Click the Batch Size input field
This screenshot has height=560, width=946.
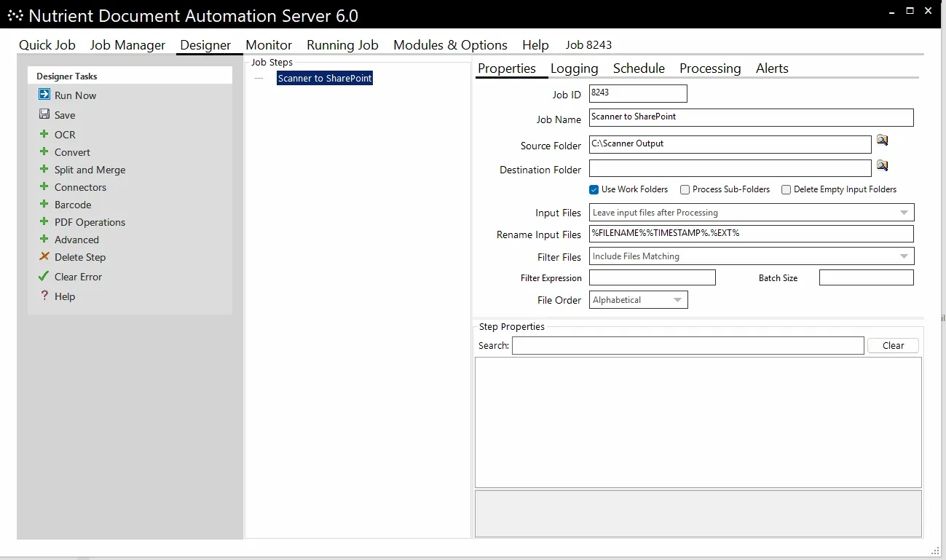(867, 277)
